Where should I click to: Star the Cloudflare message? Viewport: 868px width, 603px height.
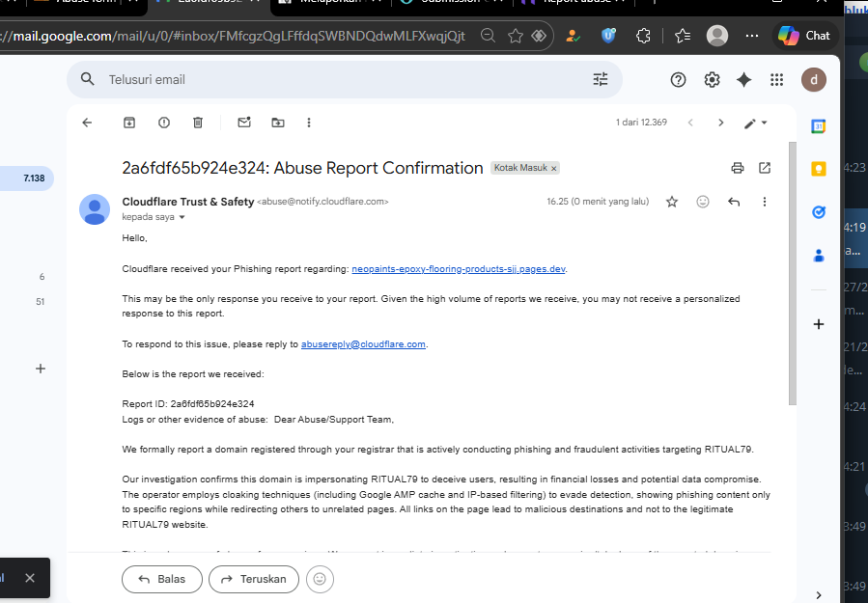tap(672, 202)
